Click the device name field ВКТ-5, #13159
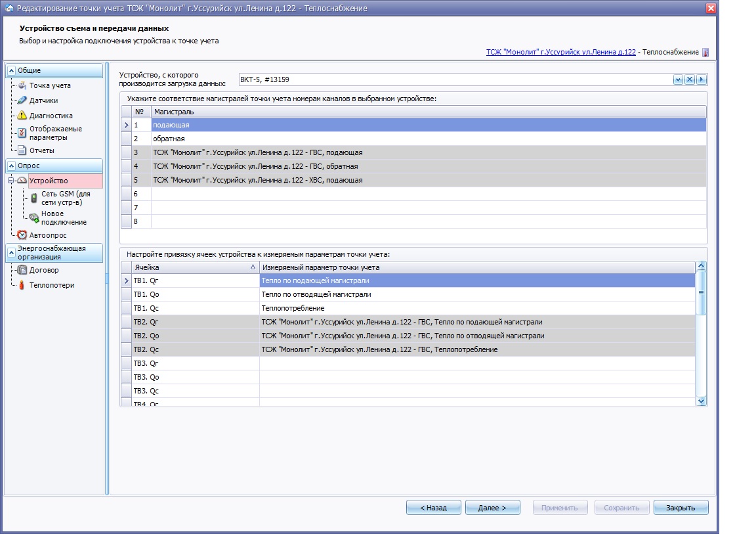756x534 pixels. pyautogui.click(x=455, y=79)
